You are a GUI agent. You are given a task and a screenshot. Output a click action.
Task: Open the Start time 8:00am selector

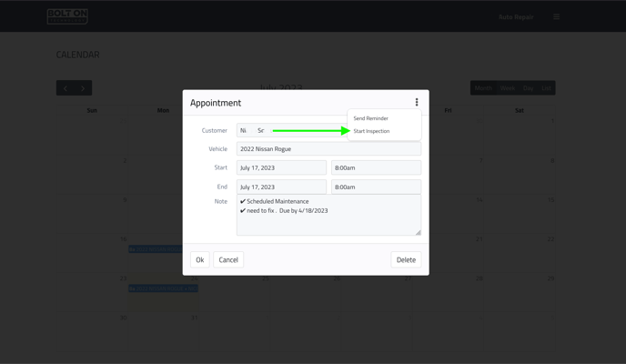click(x=376, y=167)
